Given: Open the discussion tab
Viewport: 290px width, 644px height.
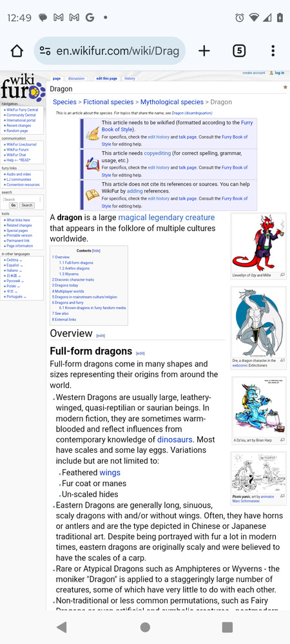Looking at the screenshot, I should tap(76, 79).
